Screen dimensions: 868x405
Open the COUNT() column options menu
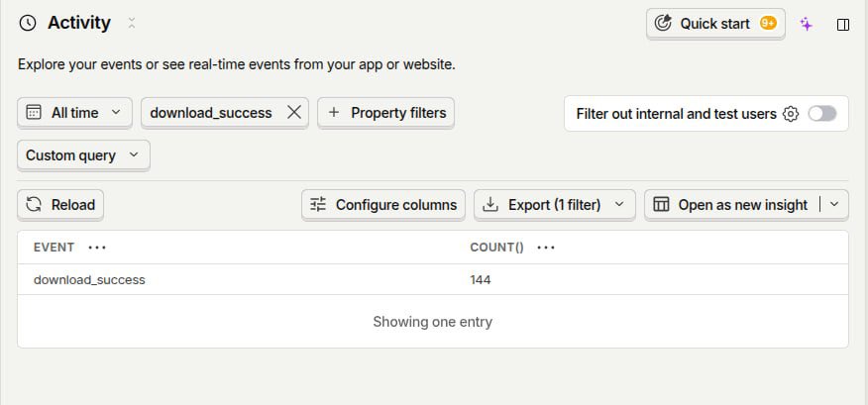coord(546,248)
